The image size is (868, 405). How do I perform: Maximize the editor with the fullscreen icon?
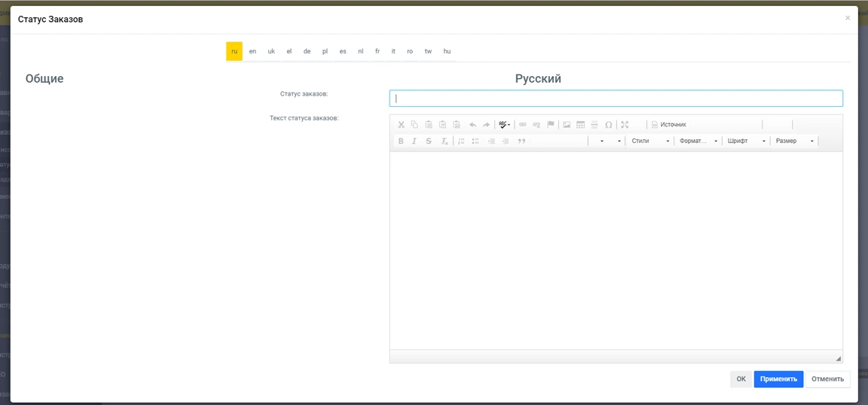pos(625,124)
